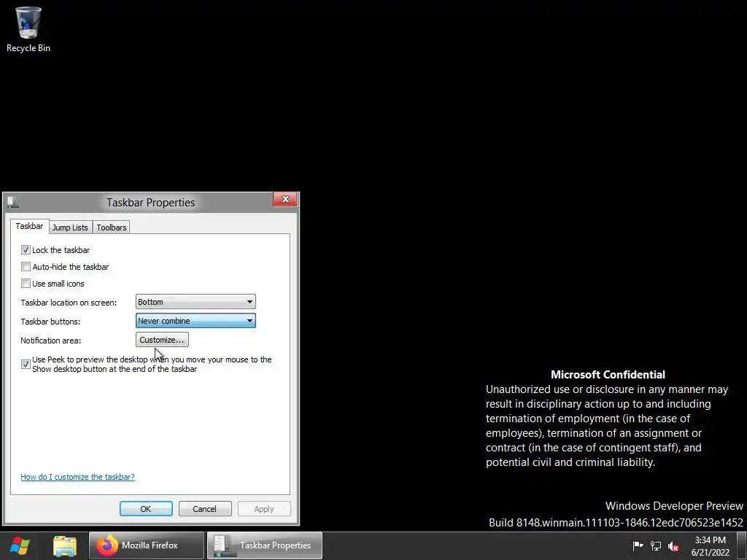Close the Taskbar Properties dialog
Image resolution: width=747 pixels, height=560 pixels.
(x=285, y=199)
